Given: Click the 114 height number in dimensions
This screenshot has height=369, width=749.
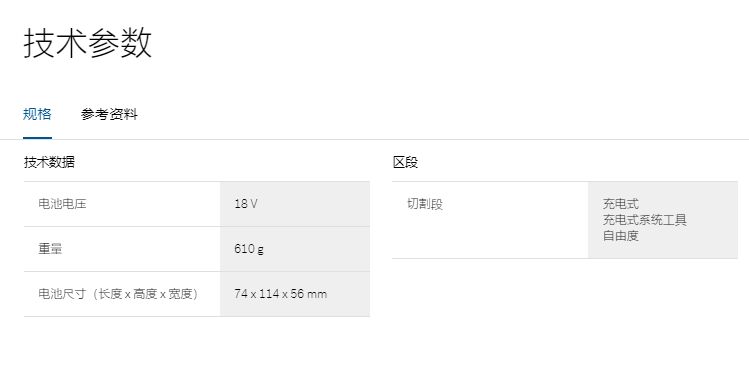Looking at the screenshot, I should (x=269, y=293).
